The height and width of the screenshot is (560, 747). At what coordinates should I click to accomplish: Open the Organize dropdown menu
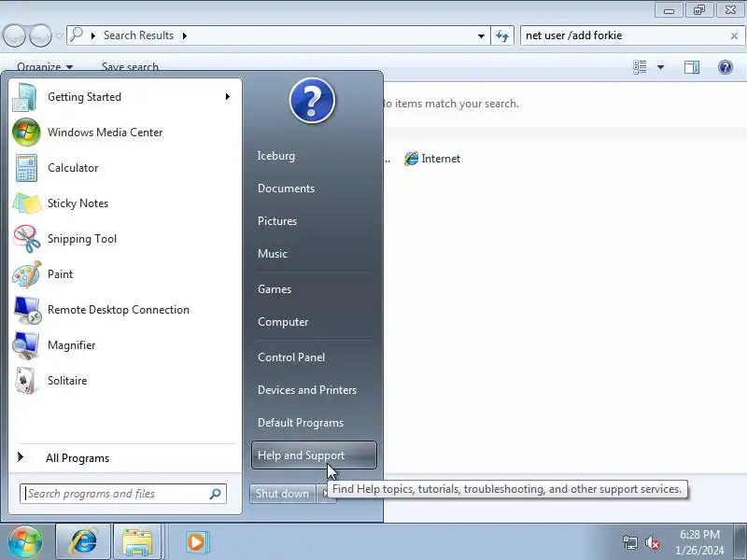[45, 67]
